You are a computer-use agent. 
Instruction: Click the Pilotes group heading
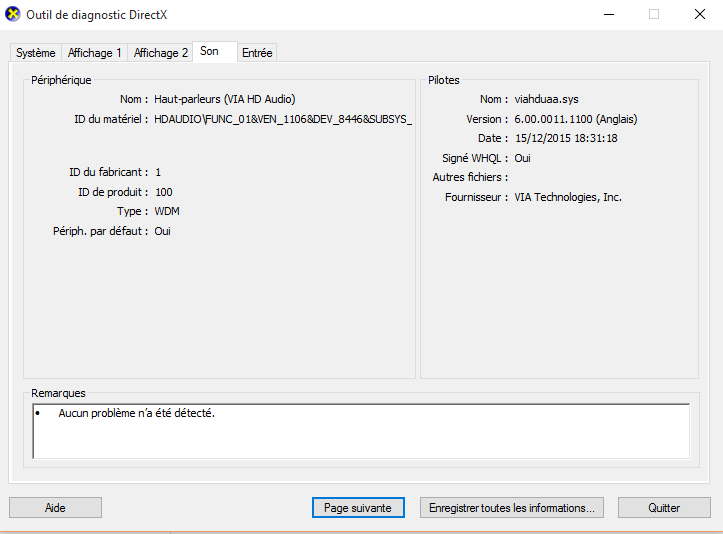coord(444,80)
